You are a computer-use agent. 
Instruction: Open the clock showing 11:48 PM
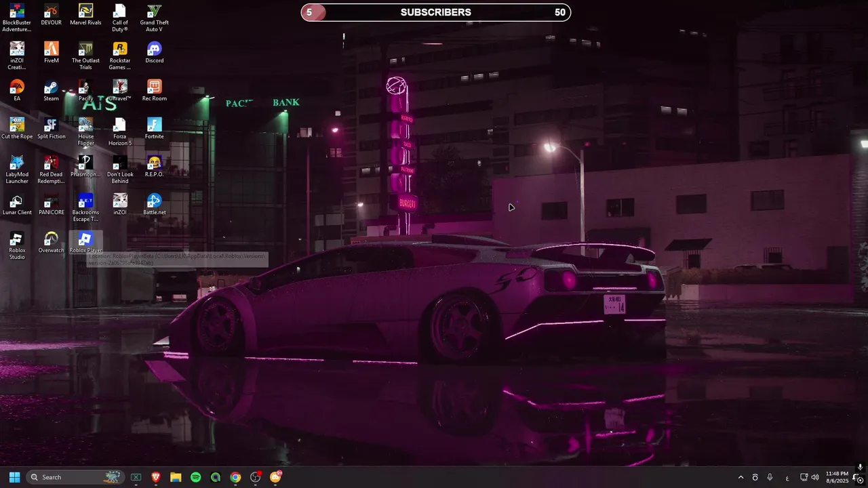[x=837, y=477]
